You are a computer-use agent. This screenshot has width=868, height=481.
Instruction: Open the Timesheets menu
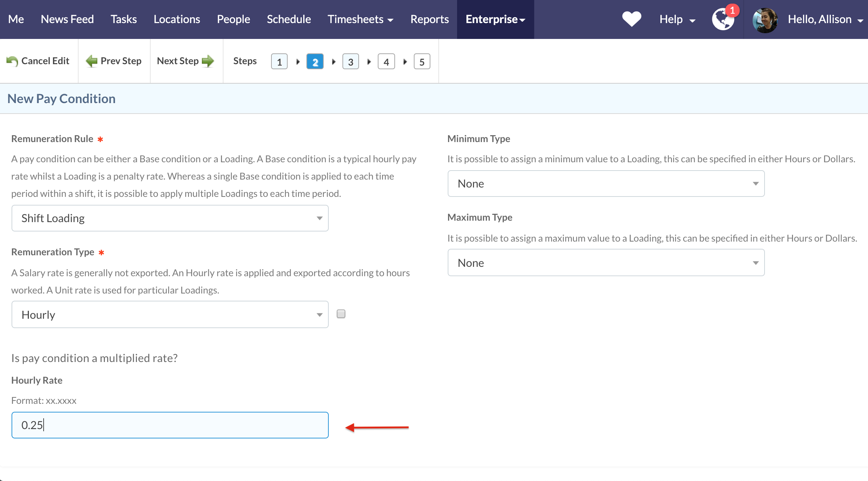[360, 19]
